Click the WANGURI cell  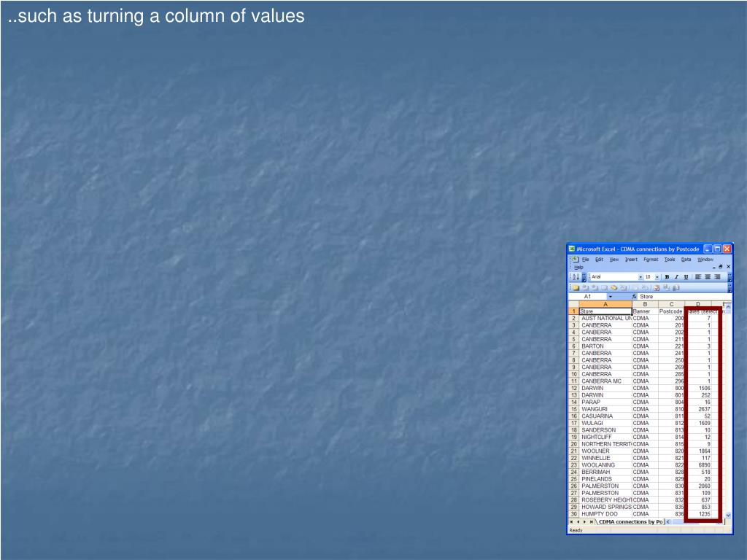click(605, 409)
